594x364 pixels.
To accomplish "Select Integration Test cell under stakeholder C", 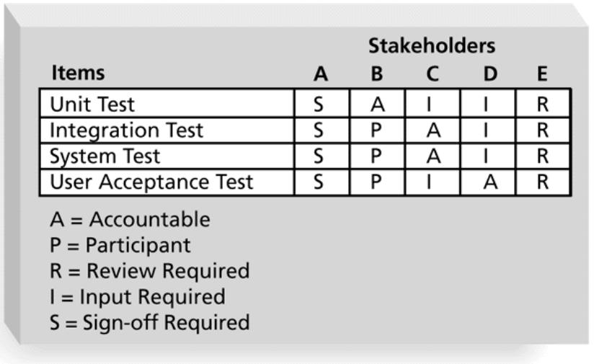I will click(433, 130).
